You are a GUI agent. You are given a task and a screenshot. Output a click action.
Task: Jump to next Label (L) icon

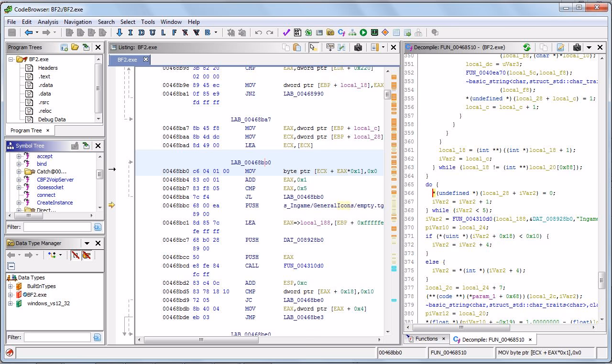[163, 32]
